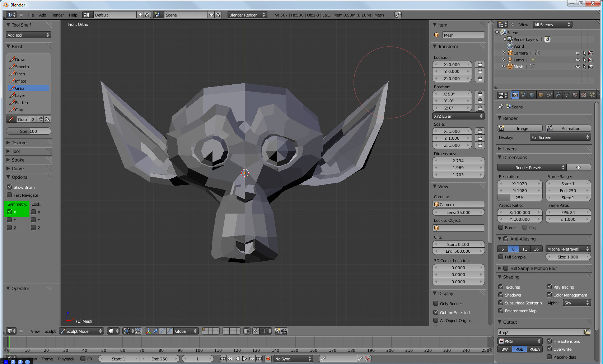The width and height of the screenshot is (603, 364).
Task: Select RGBA color output
Action: (534, 349)
